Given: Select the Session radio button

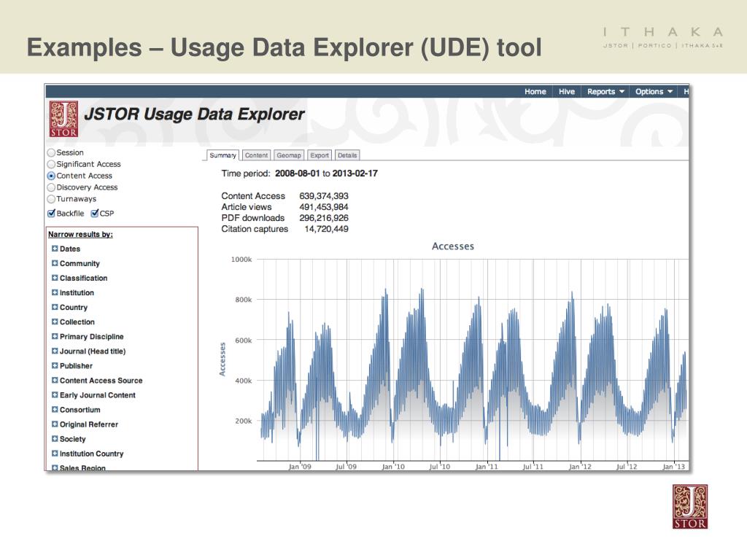Looking at the screenshot, I should coord(51,153).
